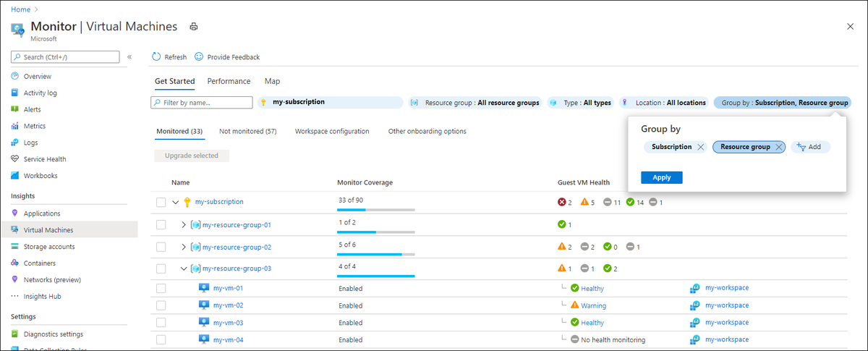Expand the my-resource-group-01 row

(x=184, y=225)
